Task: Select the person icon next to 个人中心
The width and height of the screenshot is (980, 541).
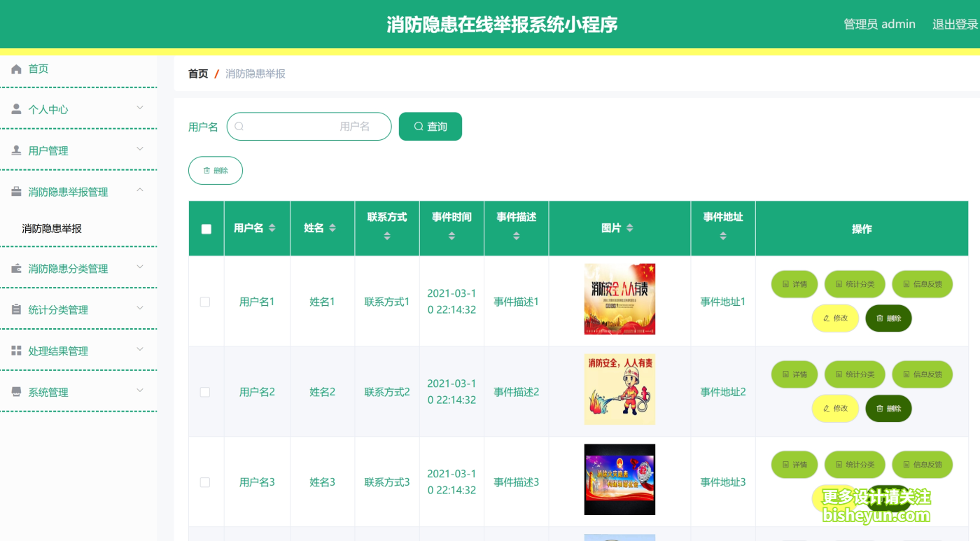Action: (x=16, y=109)
